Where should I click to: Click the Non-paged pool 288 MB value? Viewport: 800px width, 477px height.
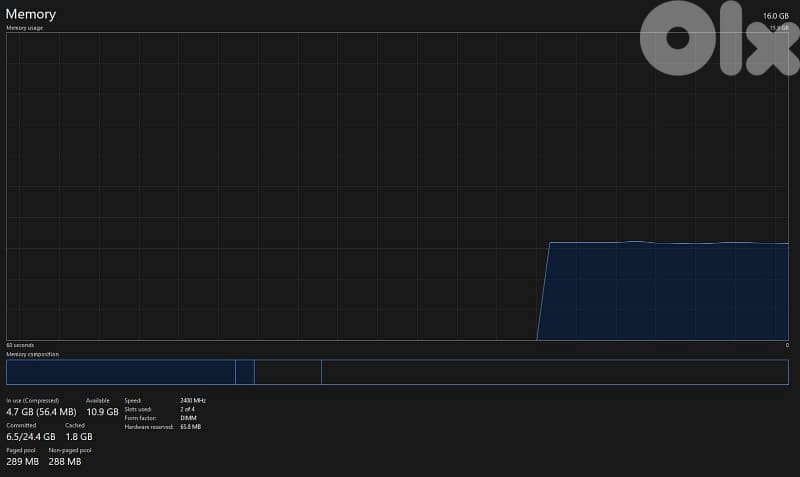[65, 462]
